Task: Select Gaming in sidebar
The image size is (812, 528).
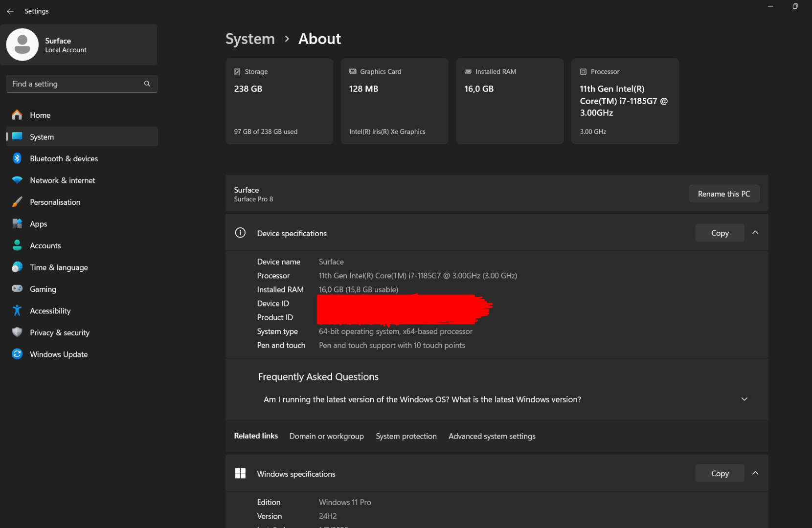Action: [82, 289]
